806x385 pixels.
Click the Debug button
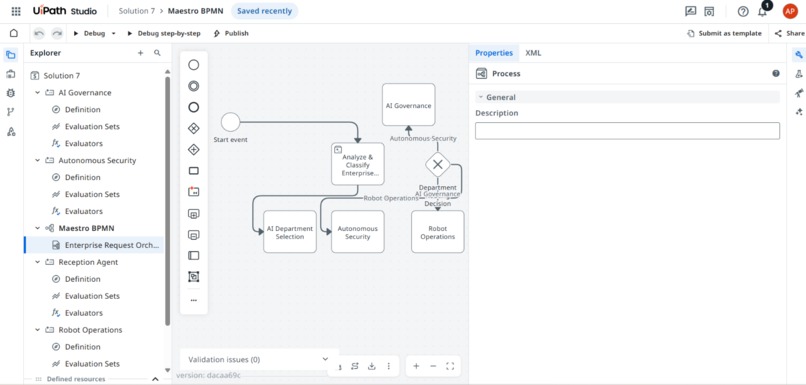(x=89, y=33)
